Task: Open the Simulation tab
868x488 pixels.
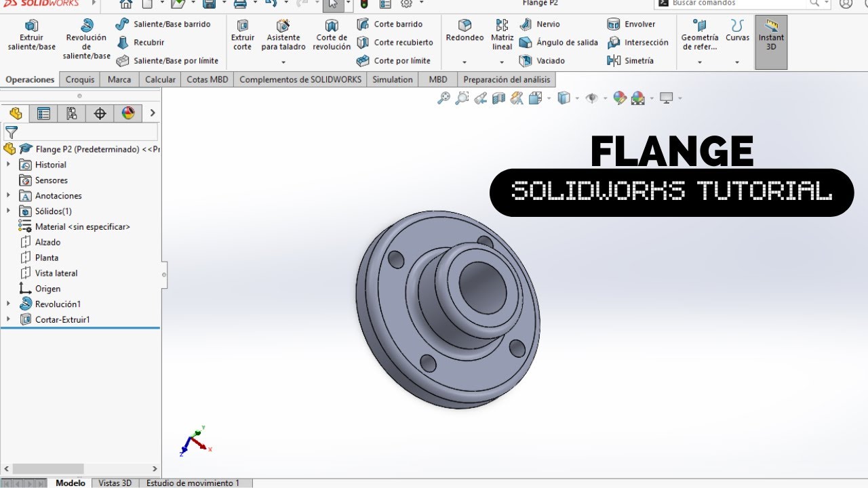Action: 393,79
